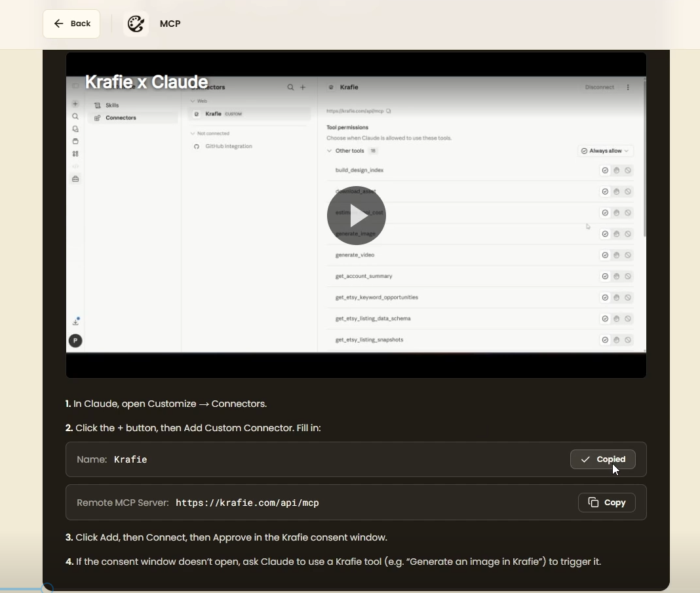Screen dimensions: 700x593
Task: Click copy icon beside krafie.com/api/mcp in video
Action: pyautogui.click(x=389, y=111)
